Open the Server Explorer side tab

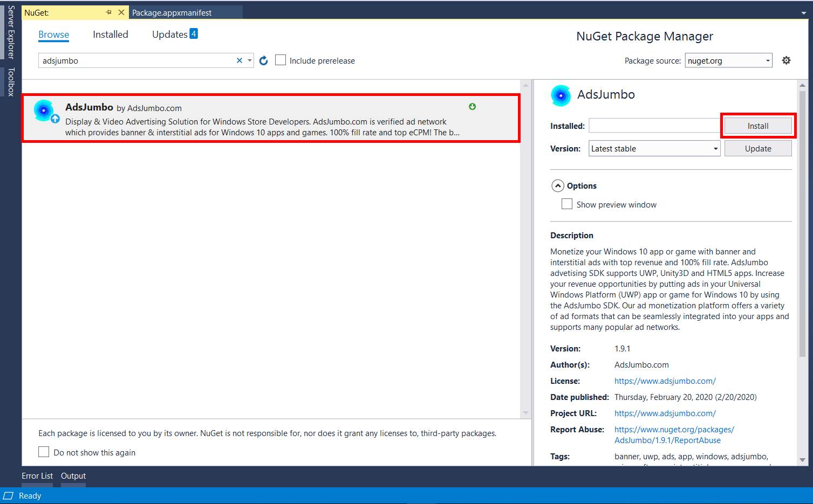pos(10,32)
